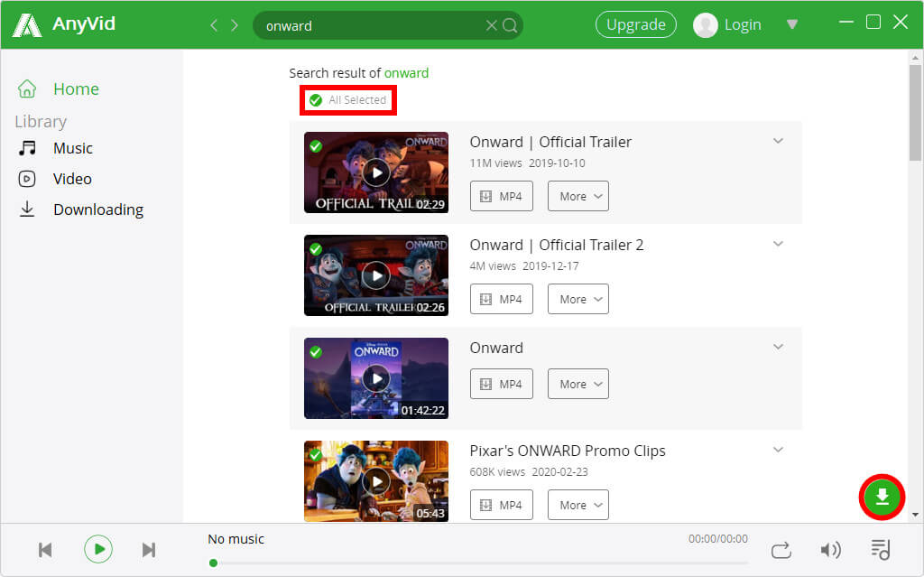
Task: Open the Onward | Official Trailer title
Action: pyautogui.click(x=550, y=142)
